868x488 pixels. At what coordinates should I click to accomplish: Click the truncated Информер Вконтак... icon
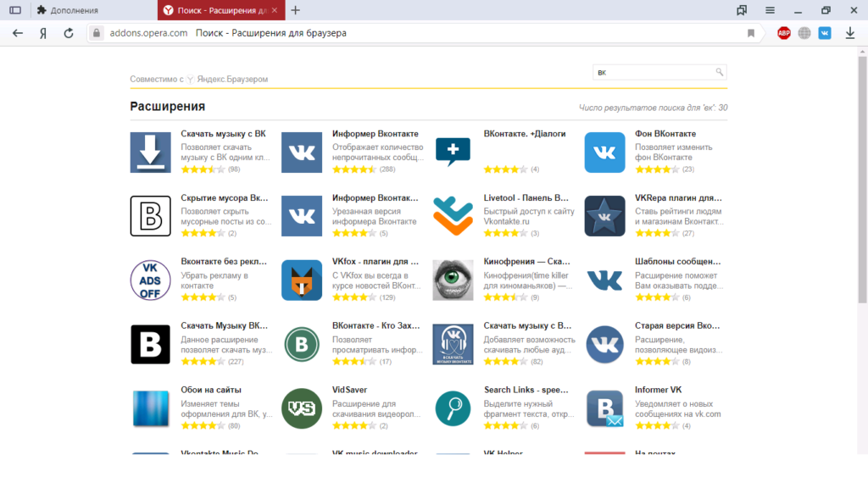point(302,216)
